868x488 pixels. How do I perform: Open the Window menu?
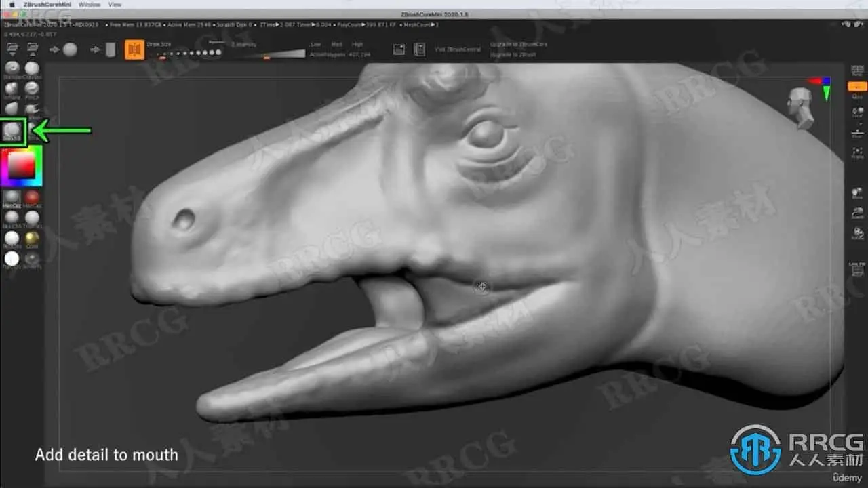89,4
